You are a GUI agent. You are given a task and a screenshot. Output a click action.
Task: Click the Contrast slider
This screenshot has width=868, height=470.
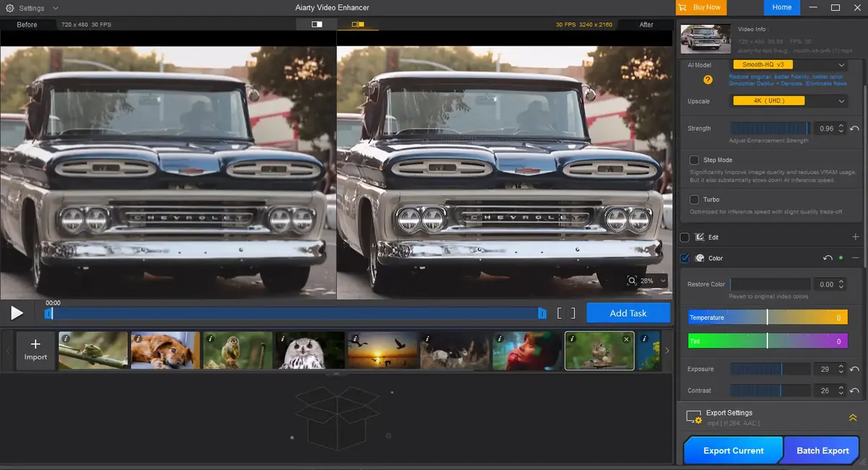coord(771,390)
